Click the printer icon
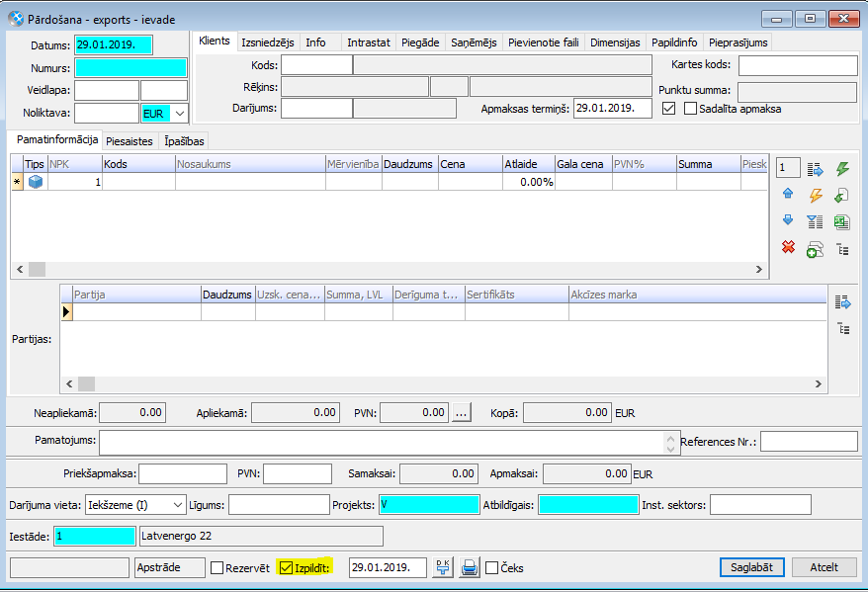This screenshot has height=592, width=868. point(471,567)
